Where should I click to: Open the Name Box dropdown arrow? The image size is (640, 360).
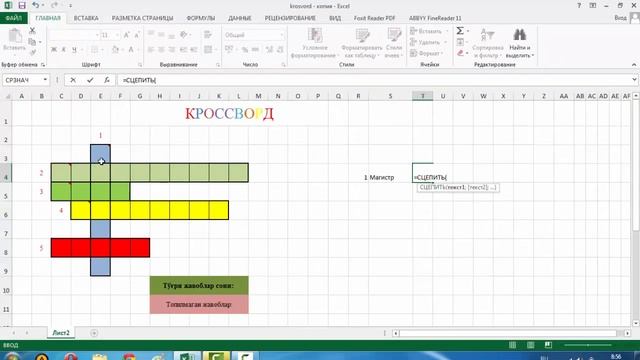(x=45, y=80)
